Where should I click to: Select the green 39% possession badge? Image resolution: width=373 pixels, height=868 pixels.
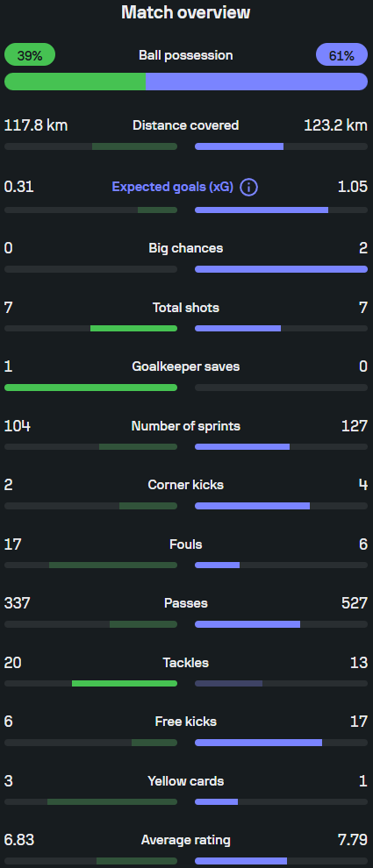point(30,55)
